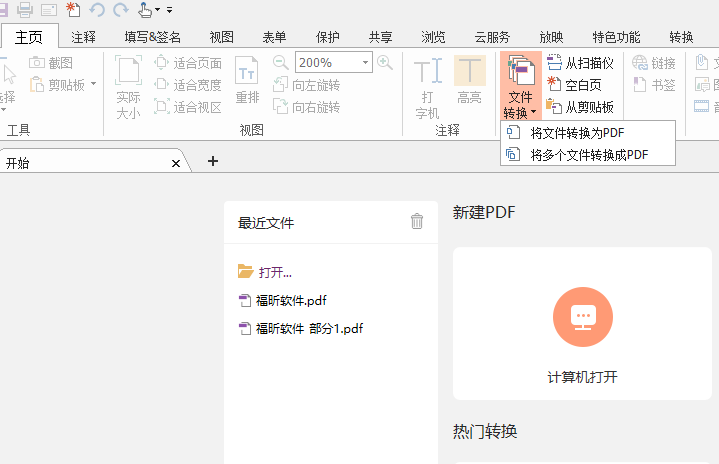Click the orange 计算机打开 circle icon
This screenshot has height=464, width=719.
[583, 317]
